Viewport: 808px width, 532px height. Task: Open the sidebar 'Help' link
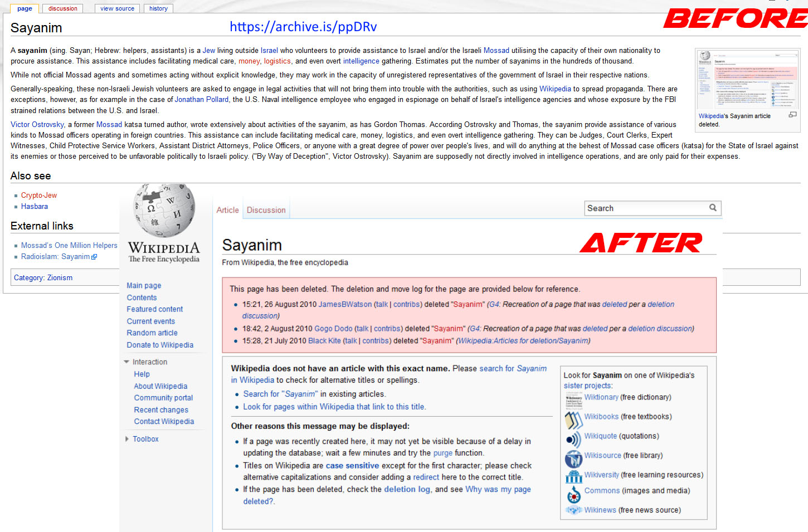(x=142, y=374)
